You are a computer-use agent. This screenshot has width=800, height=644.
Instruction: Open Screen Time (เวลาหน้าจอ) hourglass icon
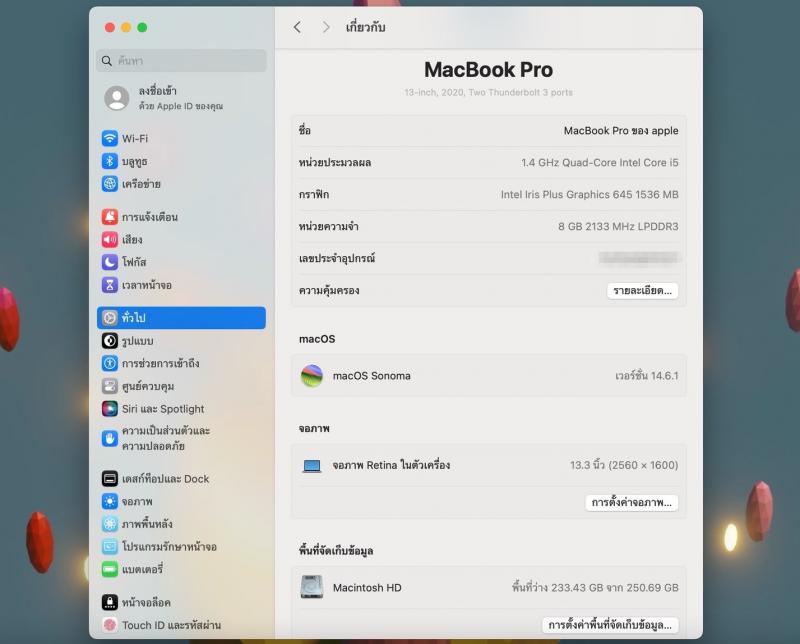(x=110, y=285)
